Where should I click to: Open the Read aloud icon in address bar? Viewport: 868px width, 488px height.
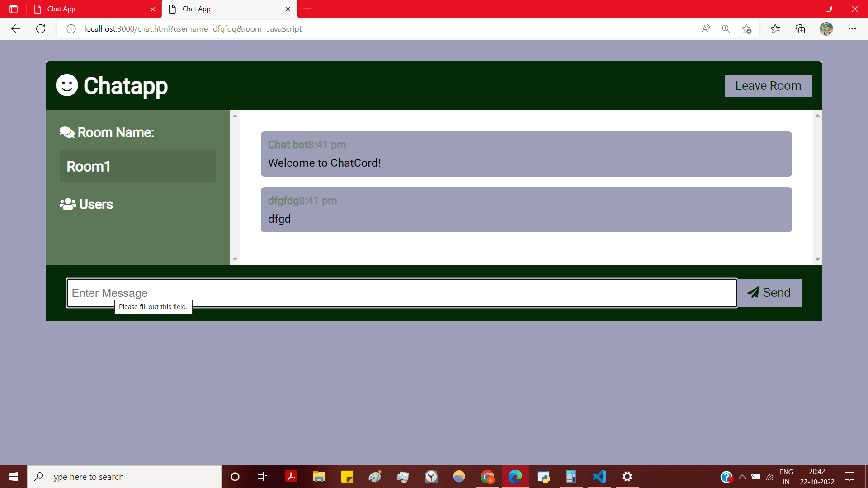coord(706,29)
